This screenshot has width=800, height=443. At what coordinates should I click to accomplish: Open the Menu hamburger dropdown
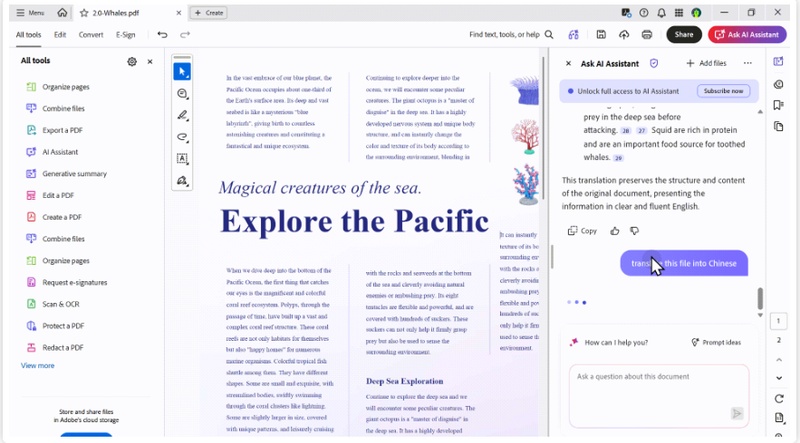30,13
